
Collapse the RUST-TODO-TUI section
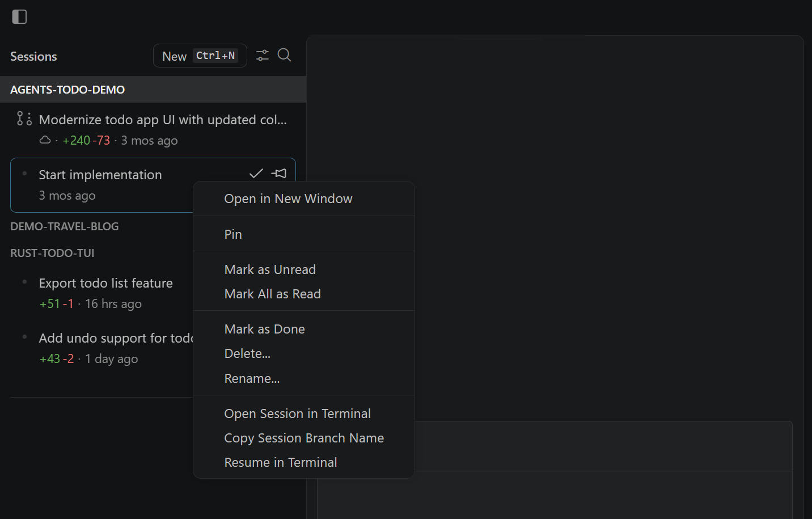pos(52,252)
